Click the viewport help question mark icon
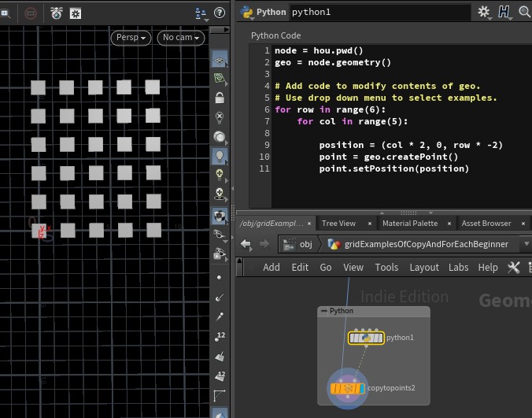The width and height of the screenshot is (532, 418). (219, 13)
